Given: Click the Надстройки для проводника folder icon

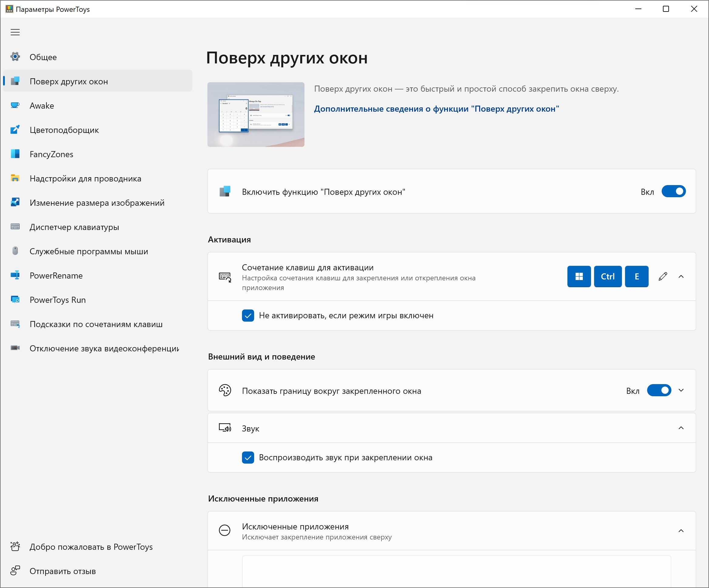Looking at the screenshot, I should click(15, 178).
